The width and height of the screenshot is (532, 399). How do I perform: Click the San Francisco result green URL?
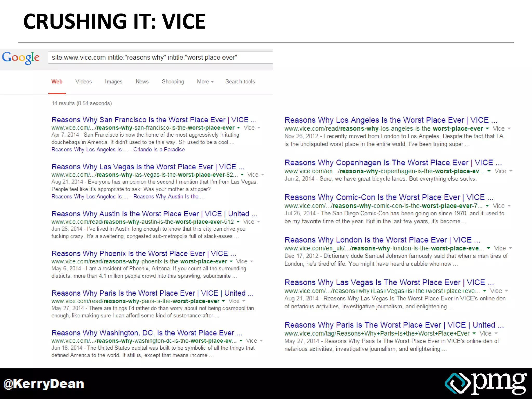click(x=143, y=128)
